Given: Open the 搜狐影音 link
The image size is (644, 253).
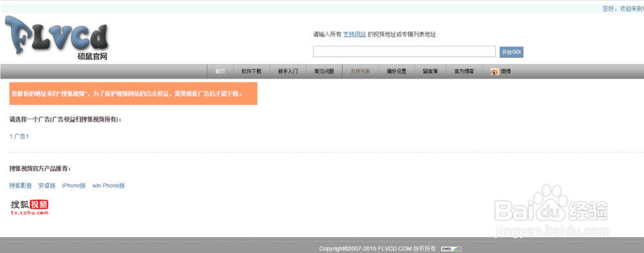Looking at the screenshot, I should pyautogui.click(x=21, y=185).
